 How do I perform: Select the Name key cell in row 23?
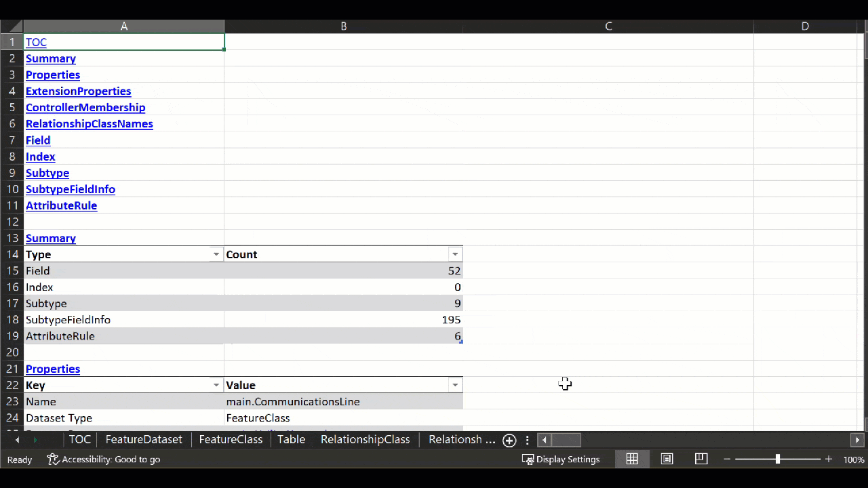[124, 401]
